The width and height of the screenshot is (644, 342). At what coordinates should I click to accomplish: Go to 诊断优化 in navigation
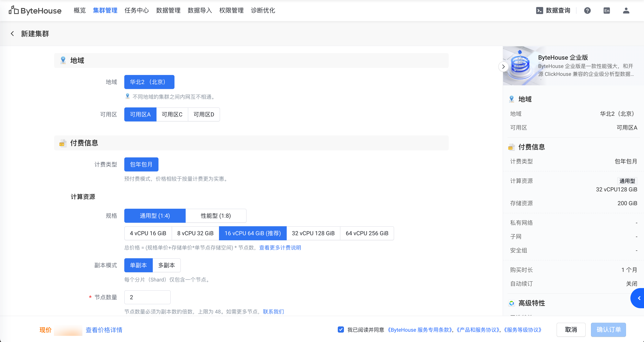[263, 11]
